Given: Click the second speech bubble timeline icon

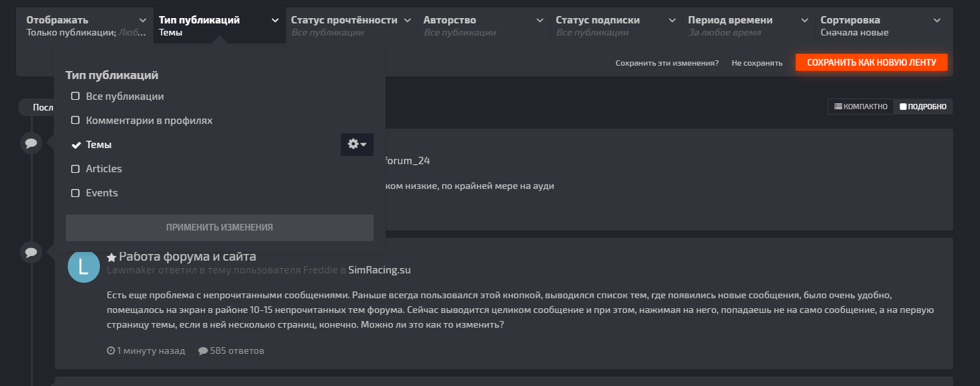Looking at the screenshot, I should 31,253.
